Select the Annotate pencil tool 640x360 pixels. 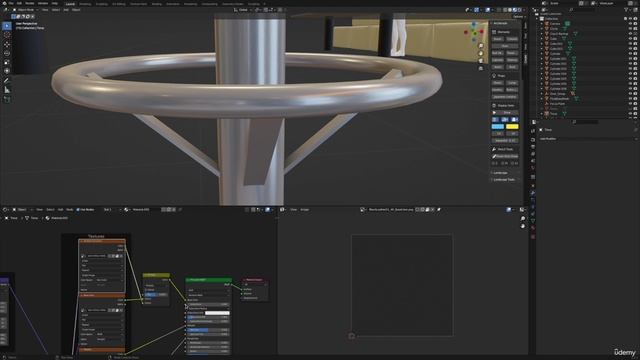point(7,81)
